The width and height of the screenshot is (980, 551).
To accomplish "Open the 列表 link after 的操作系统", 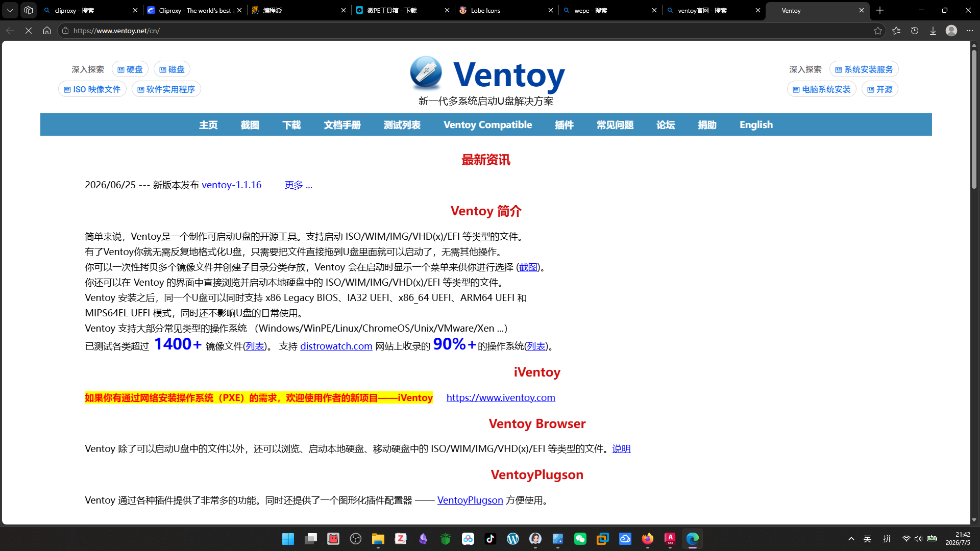I will click(x=536, y=346).
